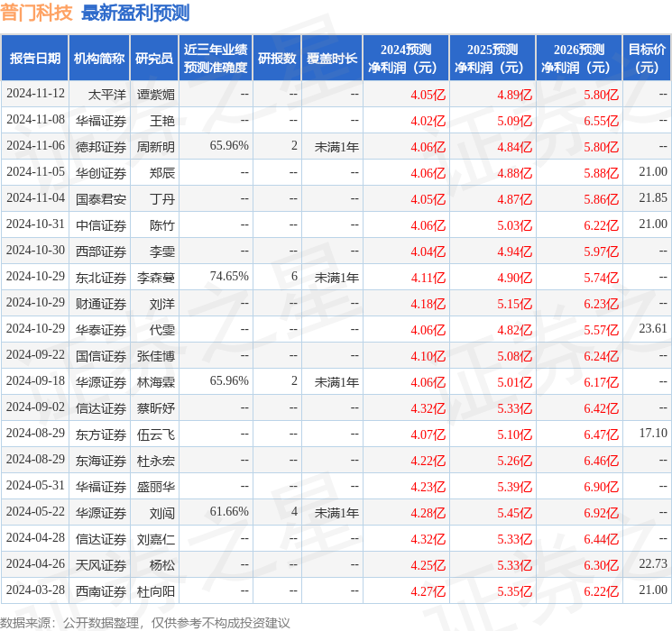
Task: Select the 天风证券 institution cell
Action: tap(101, 565)
